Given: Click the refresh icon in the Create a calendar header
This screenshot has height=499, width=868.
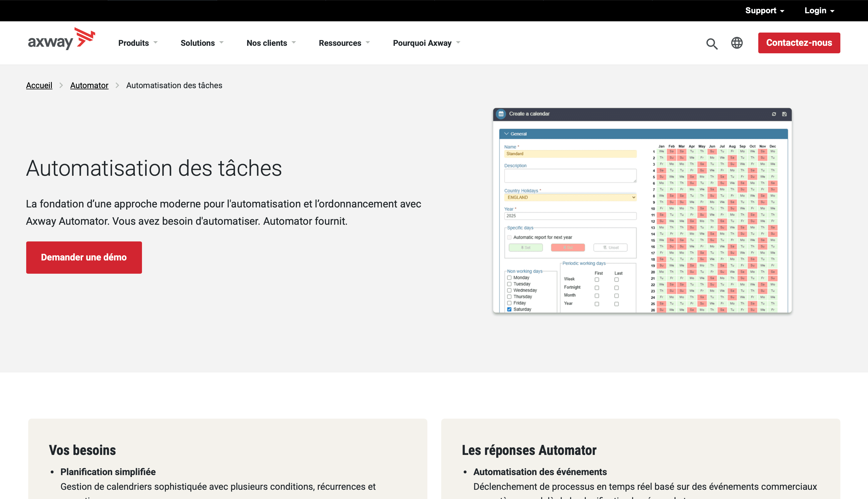Looking at the screenshot, I should 774,114.
